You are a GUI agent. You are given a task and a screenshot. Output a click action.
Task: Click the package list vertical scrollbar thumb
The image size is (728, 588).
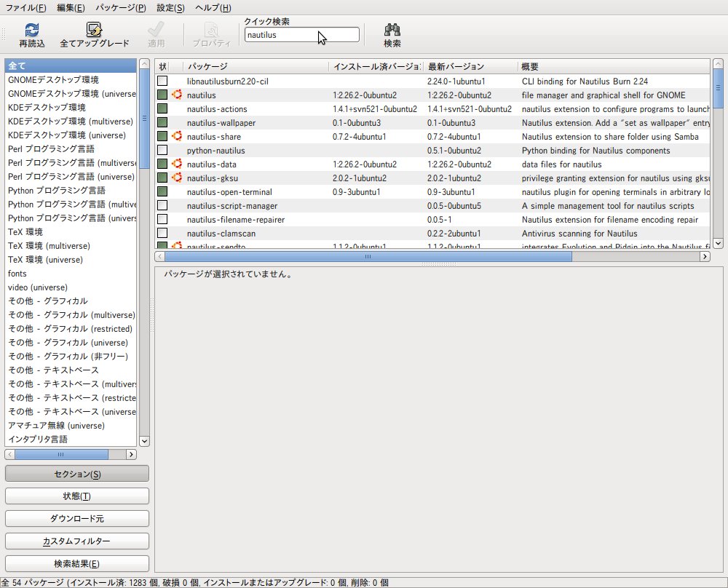click(x=718, y=88)
